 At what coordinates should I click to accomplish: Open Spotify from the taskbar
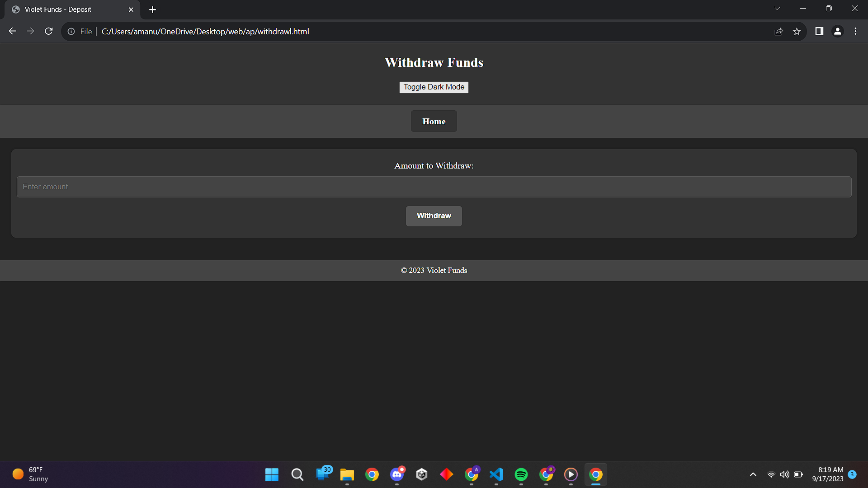[521, 474]
